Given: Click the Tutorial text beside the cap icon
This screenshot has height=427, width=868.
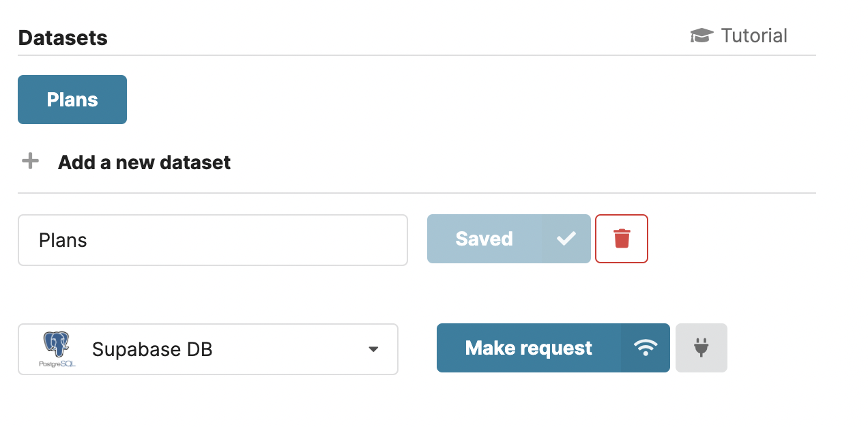Looking at the screenshot, I should [754, 35].
